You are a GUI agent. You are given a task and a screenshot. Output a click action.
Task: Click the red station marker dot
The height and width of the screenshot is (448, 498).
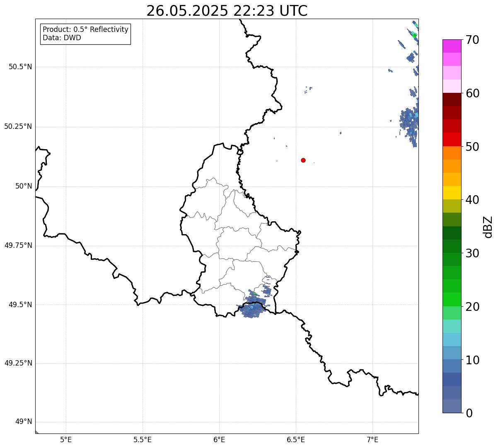click(x=303, y=160)
